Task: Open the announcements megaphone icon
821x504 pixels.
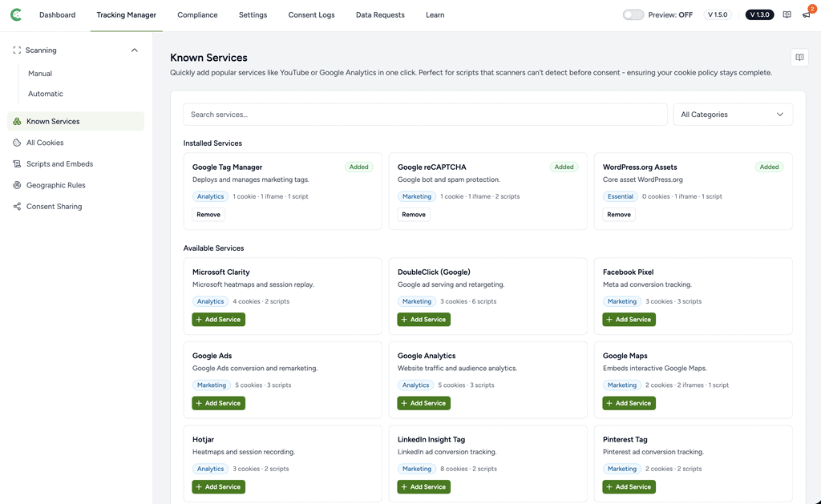Action: 807,14
